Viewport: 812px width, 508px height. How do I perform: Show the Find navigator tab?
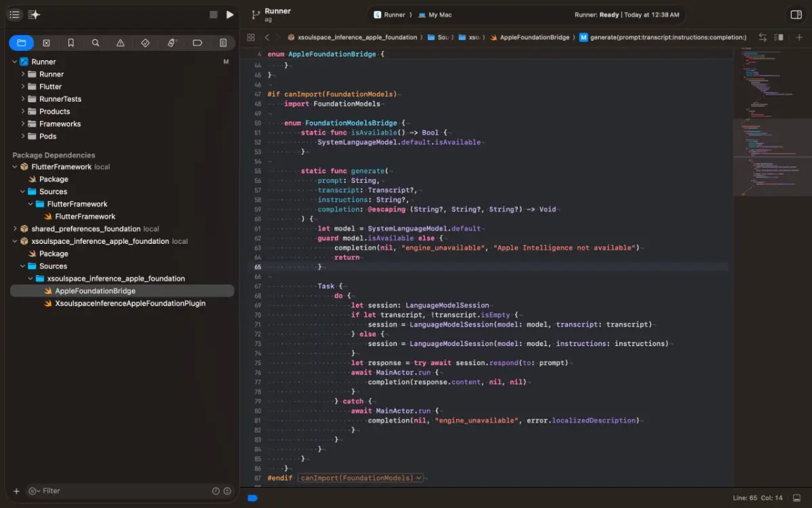click(95, 43)
